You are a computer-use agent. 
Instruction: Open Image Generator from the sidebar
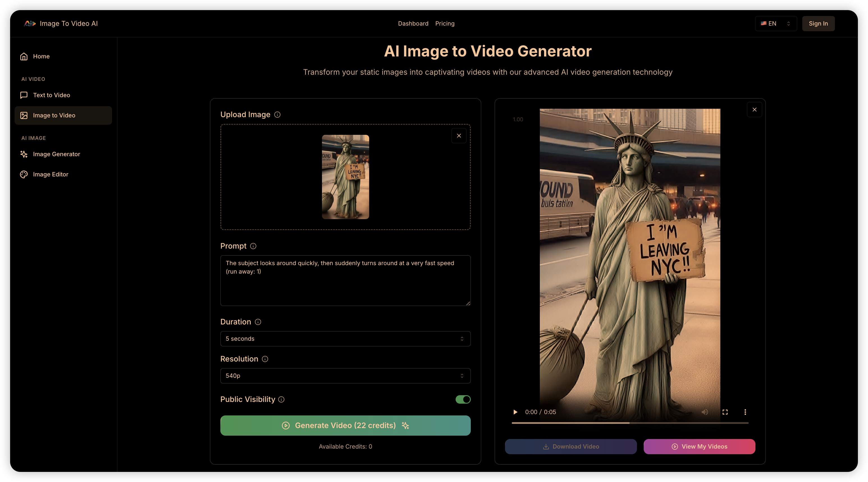click(57, 154)
